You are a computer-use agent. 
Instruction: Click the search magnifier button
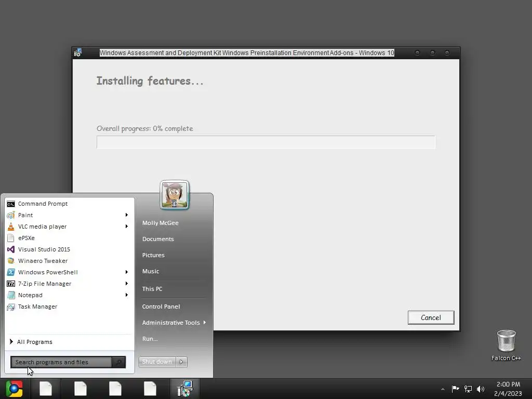pos(118,362)
